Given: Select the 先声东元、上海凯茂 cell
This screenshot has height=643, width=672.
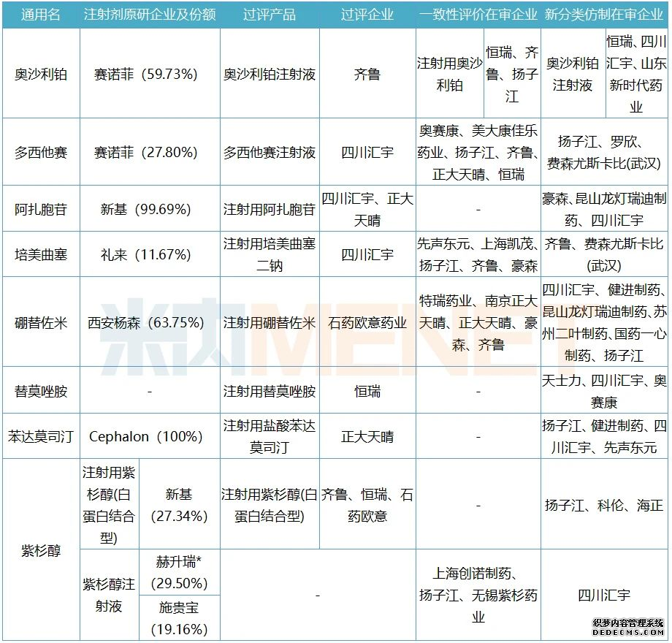Looking at the screenshot, I should pyautogui.click(x=478, y=254).
